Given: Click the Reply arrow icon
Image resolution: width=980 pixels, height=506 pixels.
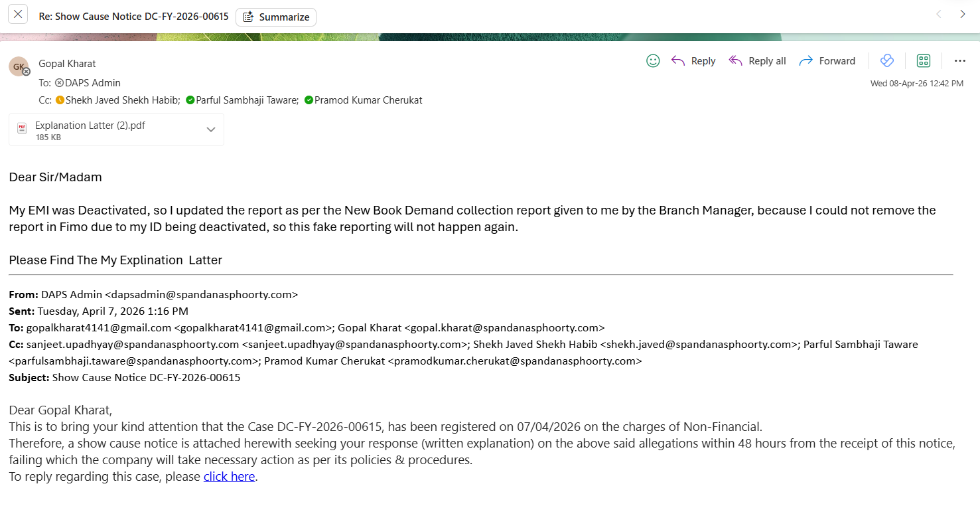Looking at the screenshot, I should pos(678,61).
